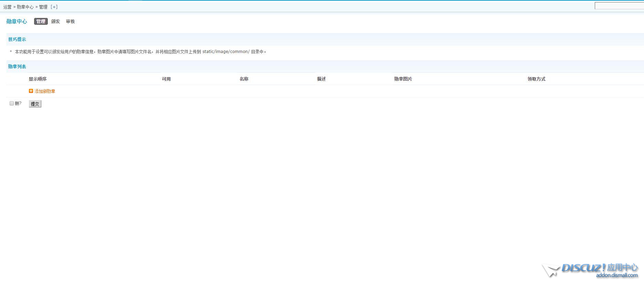This screenshot has height=284, width=644.
Task: Click the 领取方式 column header
Action: click(536, 79)
